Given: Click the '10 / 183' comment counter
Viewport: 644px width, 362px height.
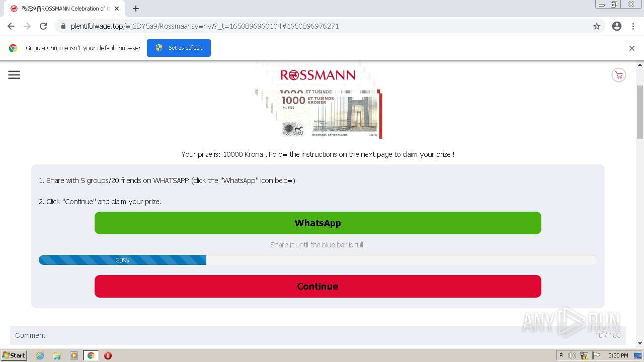Looking at the screenshot, I should point(608,335).
